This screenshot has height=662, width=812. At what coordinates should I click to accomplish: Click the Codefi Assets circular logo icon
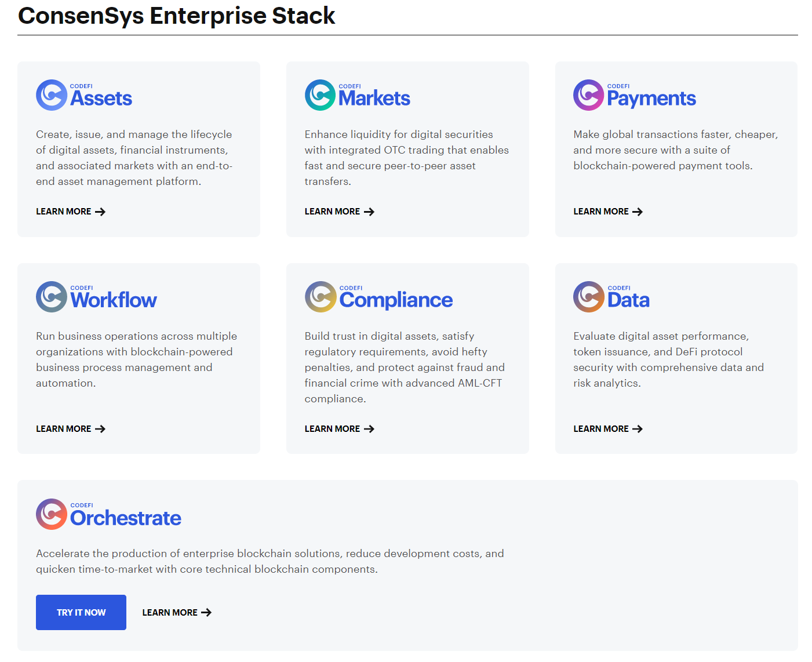point(52,95)
